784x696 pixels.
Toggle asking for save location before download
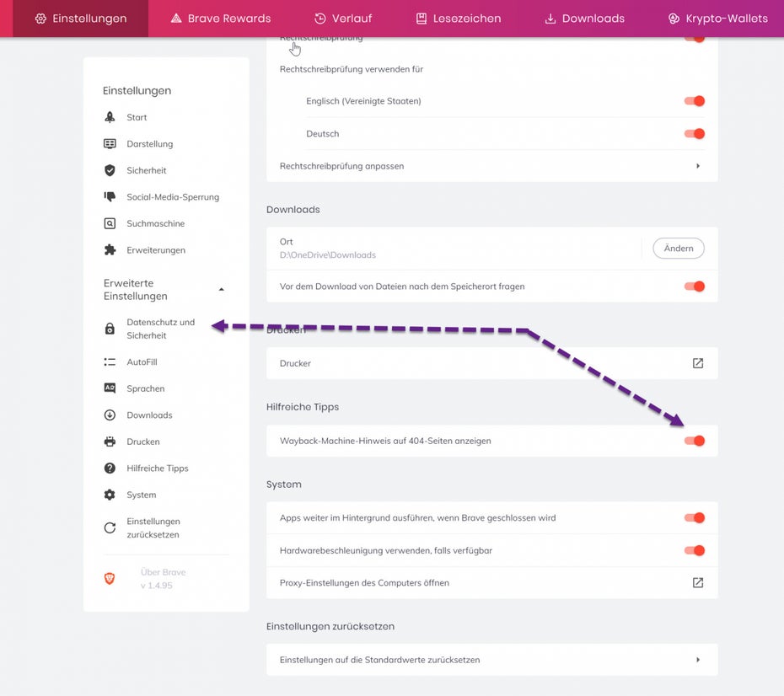coord(695,286)
